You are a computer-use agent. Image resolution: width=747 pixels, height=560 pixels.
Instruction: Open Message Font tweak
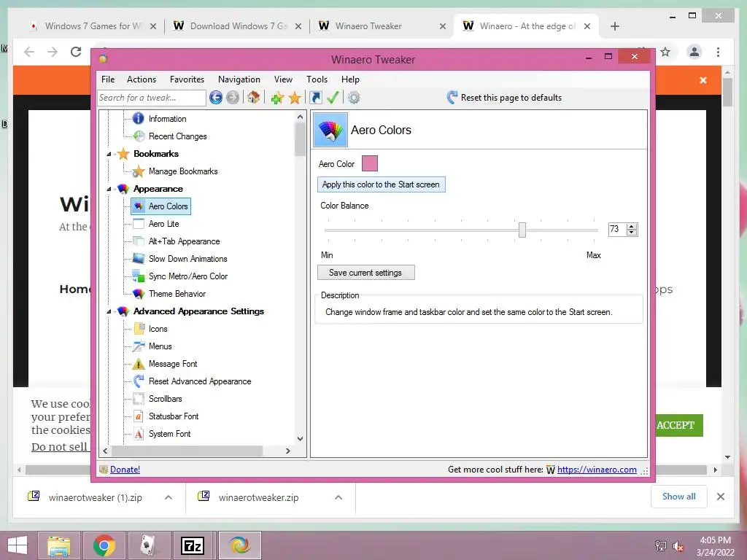click(173, 364)
